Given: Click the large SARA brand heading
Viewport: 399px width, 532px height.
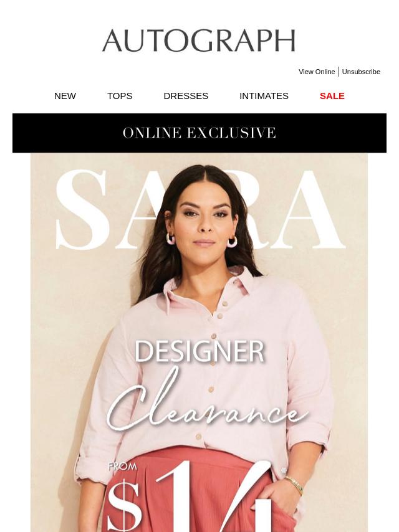Looking at the screenshot, I should coord(200,210).
